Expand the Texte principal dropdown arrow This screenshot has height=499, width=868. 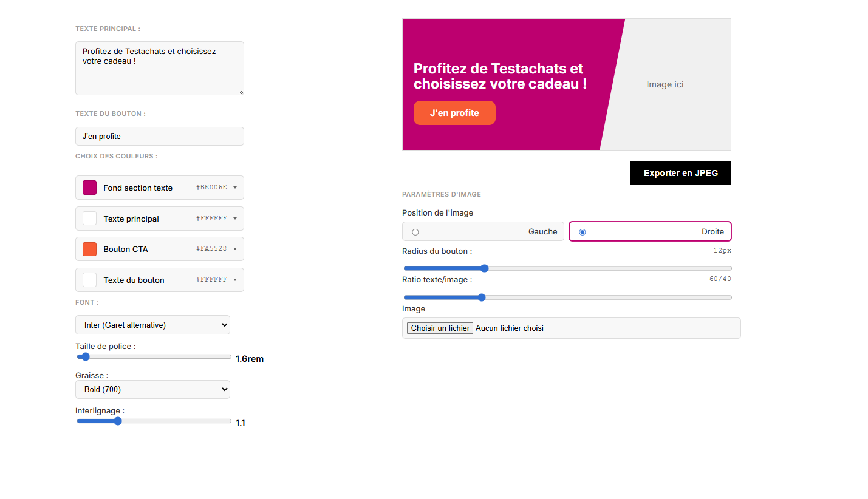pos(235,219)
